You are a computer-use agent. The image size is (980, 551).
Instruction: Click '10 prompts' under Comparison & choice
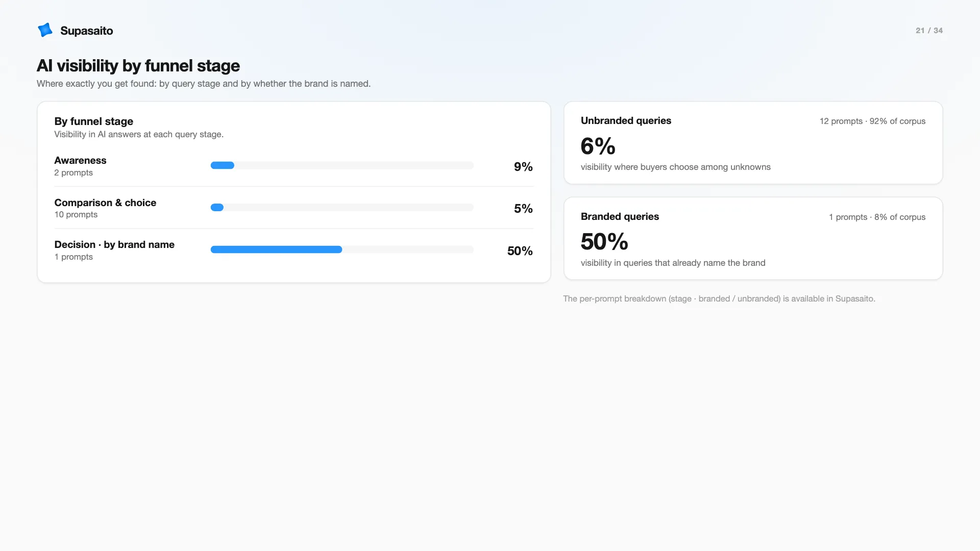point(76,215)
